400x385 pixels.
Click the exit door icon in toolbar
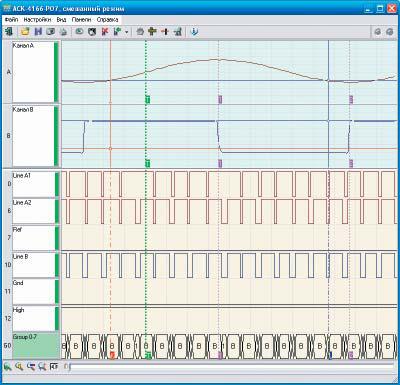point(9,32)
